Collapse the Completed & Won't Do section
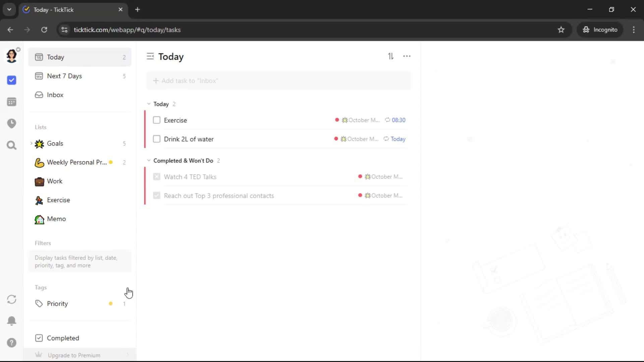The height and width of the screenshot is (362, 644). click(149, 161)
